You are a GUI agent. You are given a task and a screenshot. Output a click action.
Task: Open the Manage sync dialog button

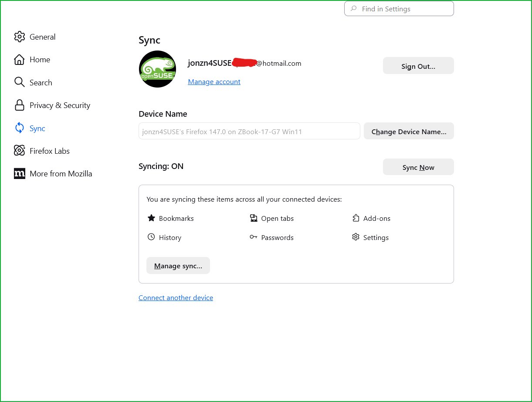(178, 266)
